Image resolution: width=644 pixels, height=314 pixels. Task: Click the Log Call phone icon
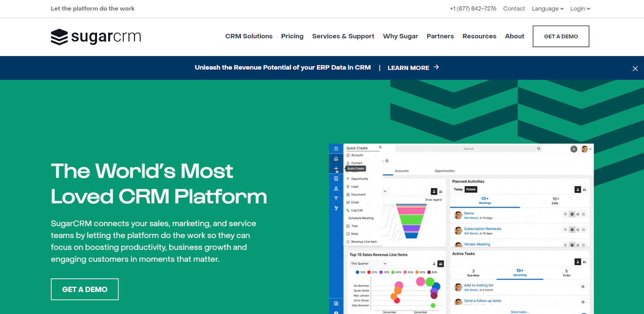pos(348,210)
